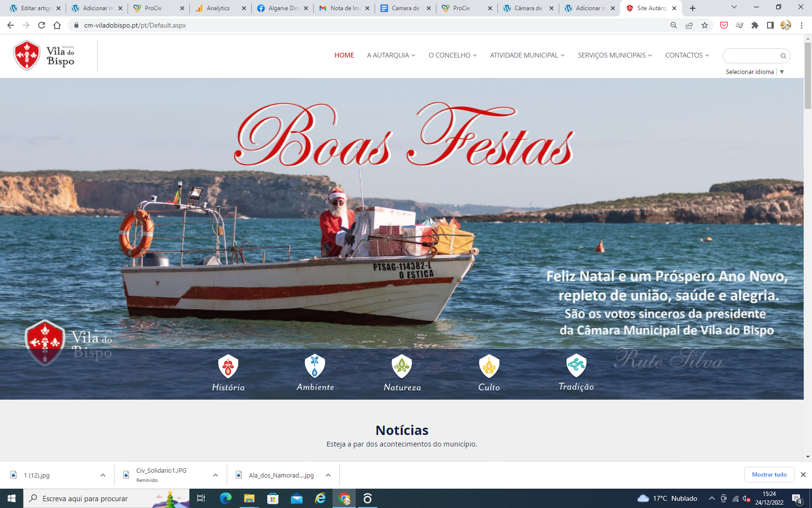Open the Tradição shield icon
Screen dimensions: 812x508
pos(576,365)
